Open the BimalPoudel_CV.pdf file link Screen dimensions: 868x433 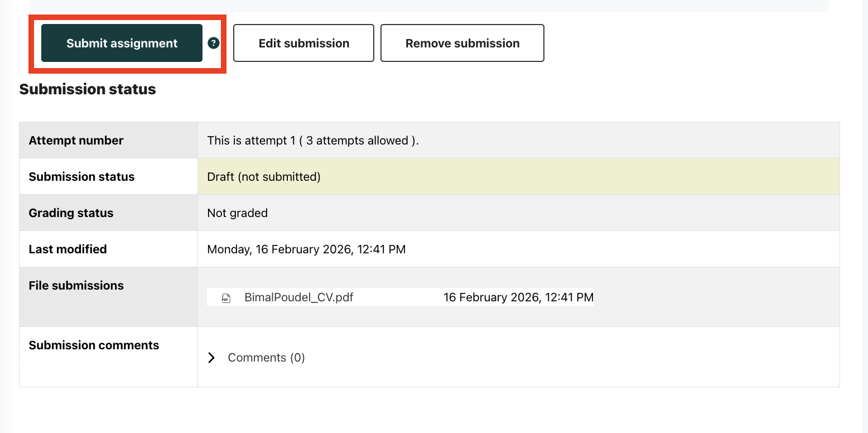point(298,297)
